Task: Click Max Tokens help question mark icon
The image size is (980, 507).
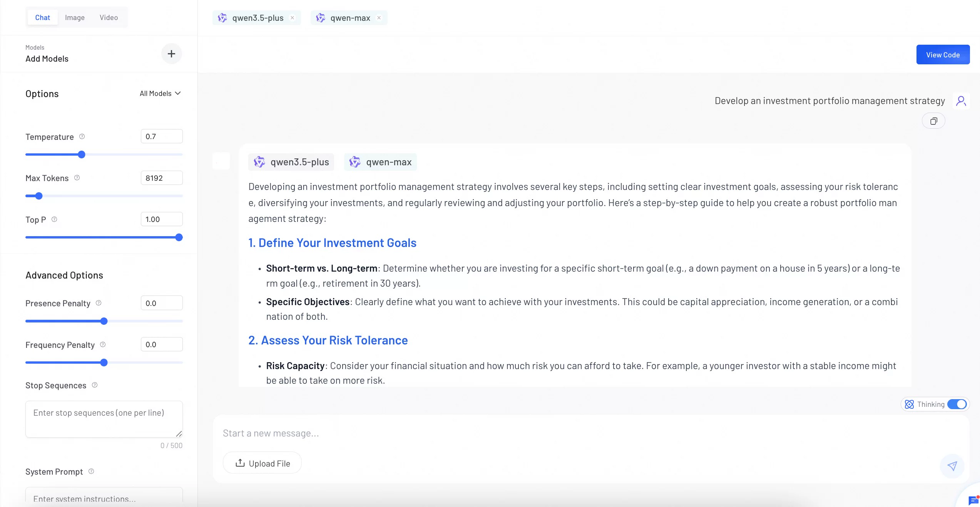Action: (x=77, y=178)
